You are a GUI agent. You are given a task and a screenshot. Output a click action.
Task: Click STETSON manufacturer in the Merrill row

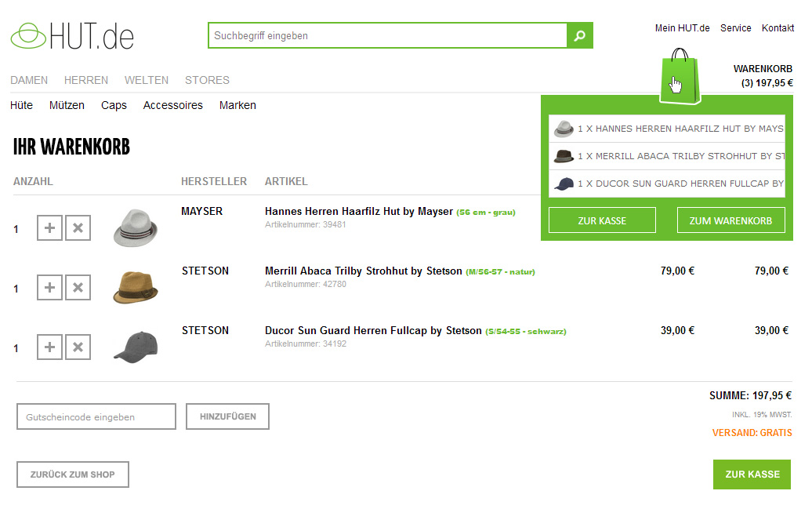click(x=205, y=271)
